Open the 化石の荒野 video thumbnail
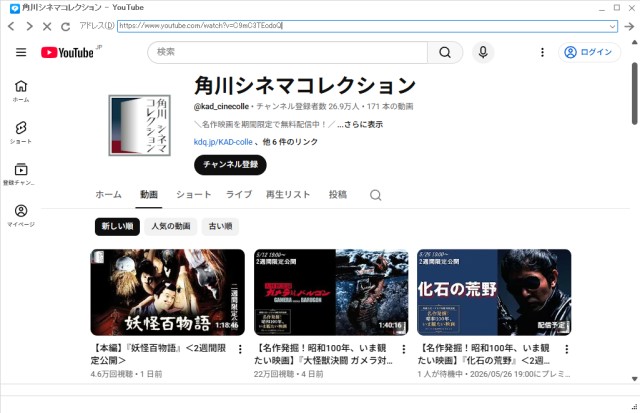This screenshot has height=413, width=640. click(x=494, y=292)
